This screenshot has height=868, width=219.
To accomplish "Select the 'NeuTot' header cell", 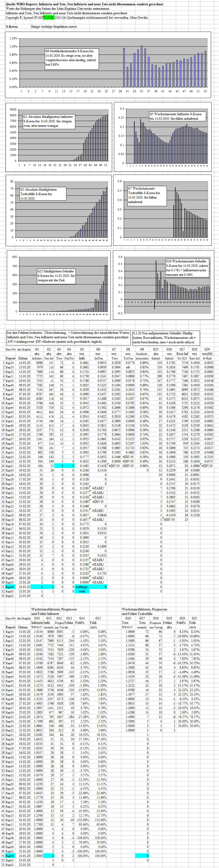I will click(x=69, y=358).
